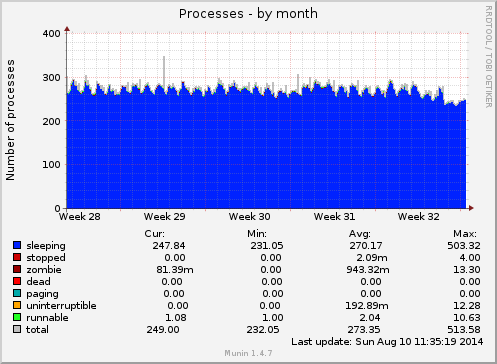497x364 pixels.
Task: Click the 'total' legend label
Action: (x=37, y=330)
